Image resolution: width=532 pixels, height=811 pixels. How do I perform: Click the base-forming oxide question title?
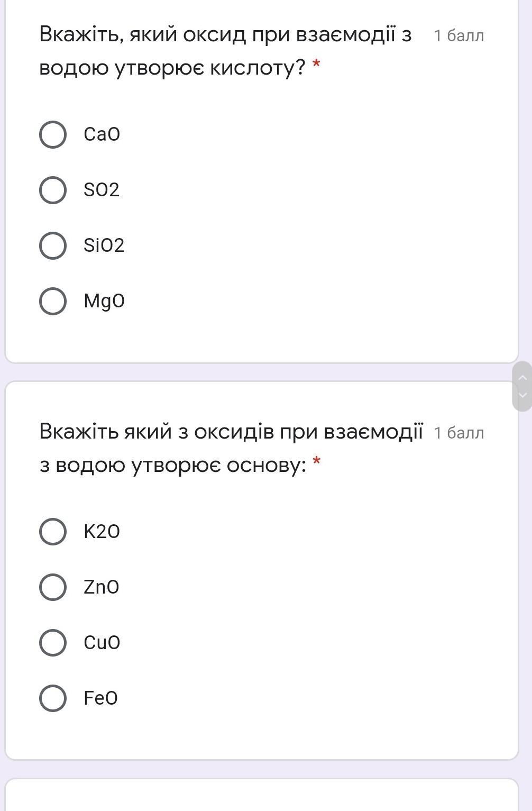coord(232,448)
